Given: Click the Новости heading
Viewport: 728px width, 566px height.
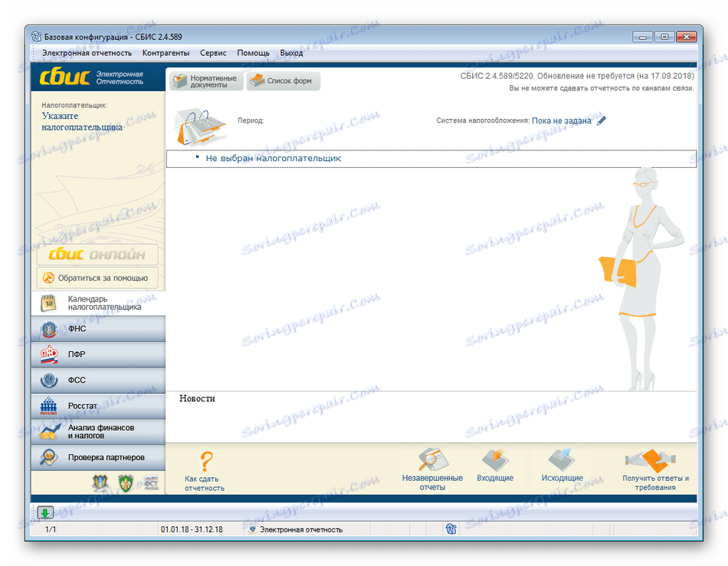Looking at the screenshot, I should [x=197, y=399].
